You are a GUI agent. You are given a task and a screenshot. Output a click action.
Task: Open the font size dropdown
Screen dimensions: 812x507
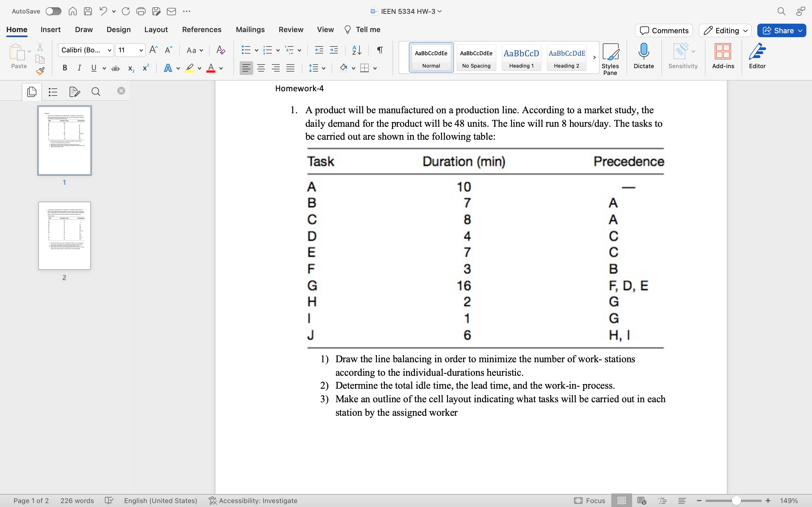pyautogui.click(x=141, y=50)
